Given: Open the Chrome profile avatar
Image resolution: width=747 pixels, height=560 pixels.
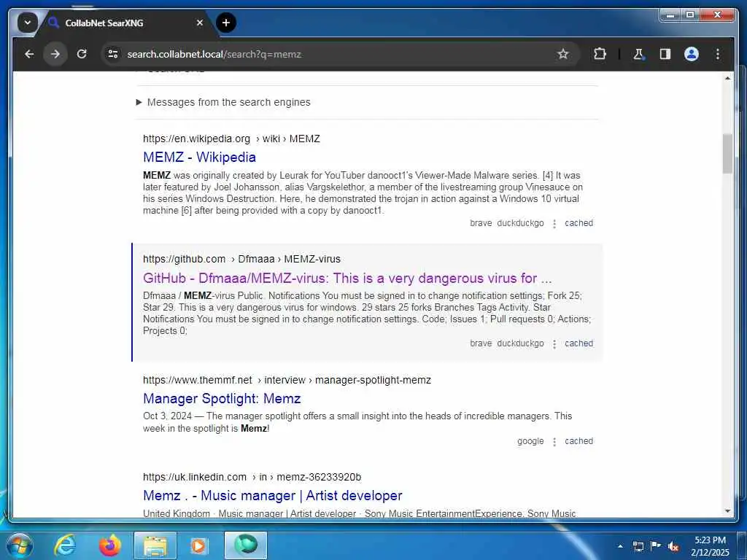Looking at the screenshot, I should [x=692, y=54].
